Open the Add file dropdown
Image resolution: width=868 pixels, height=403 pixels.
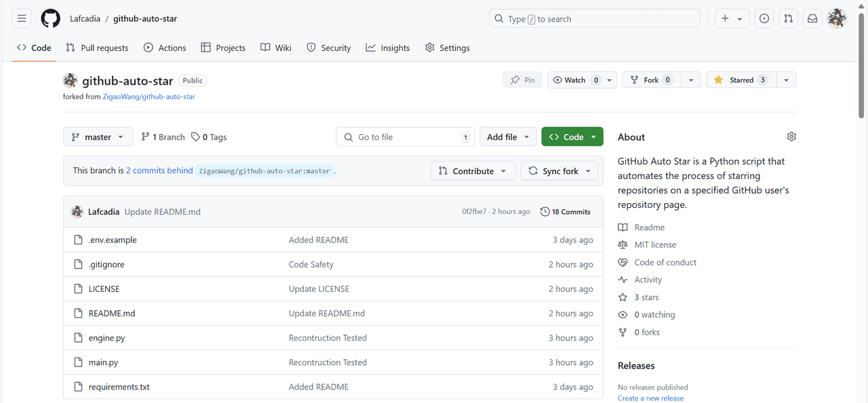pyautogui.click(x=508, y=137)
